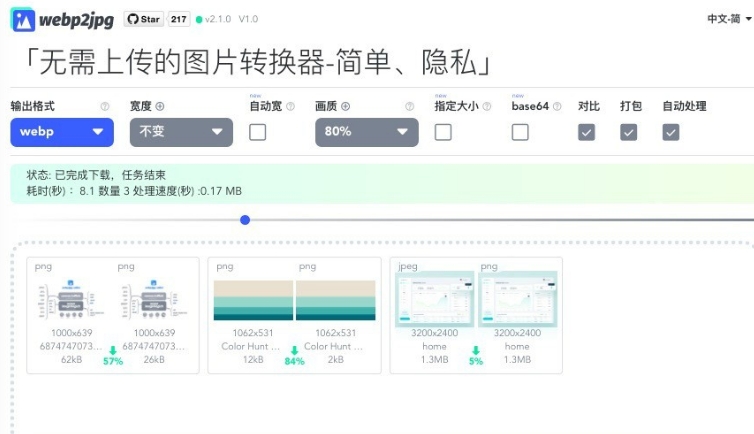This screenshot has height=434, width=754.
Task: Click the help icon at right of 画质
Action: point(410,106)
